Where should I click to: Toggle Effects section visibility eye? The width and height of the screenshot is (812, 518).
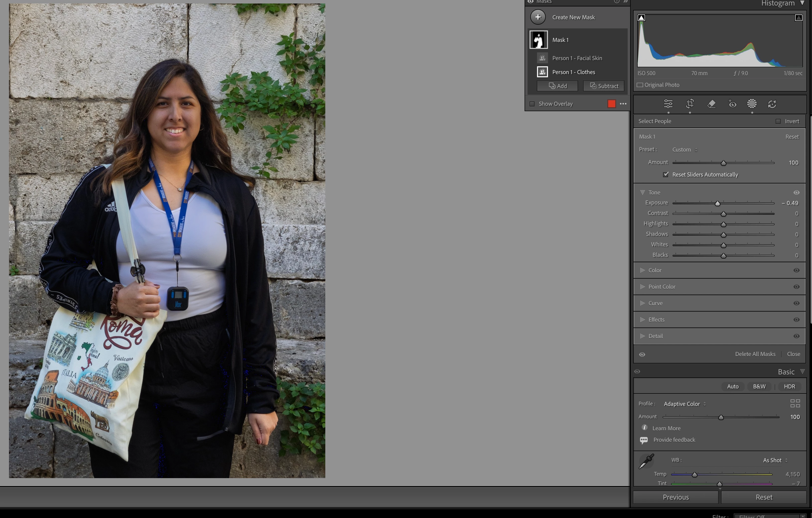[x=796, y=320]
